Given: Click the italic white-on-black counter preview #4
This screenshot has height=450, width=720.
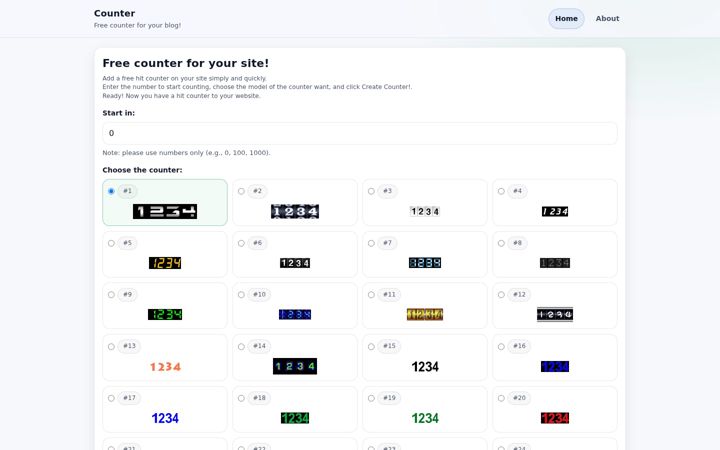Looking at the screenshot, I should pyautogui.click(x=555, y=211).
